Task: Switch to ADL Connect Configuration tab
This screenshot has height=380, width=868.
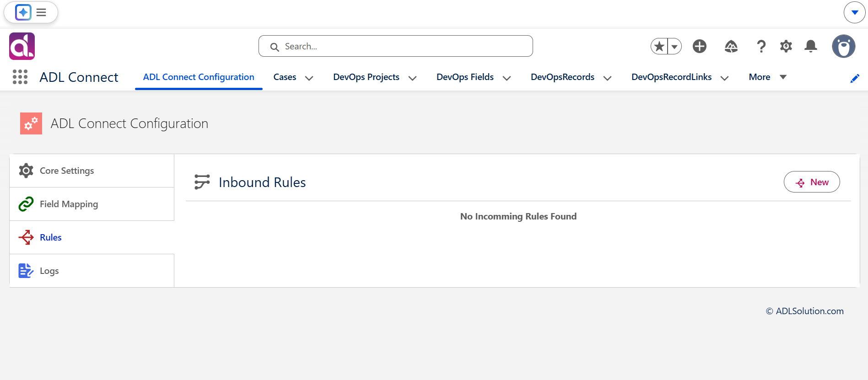Action: tap(199, 77)
